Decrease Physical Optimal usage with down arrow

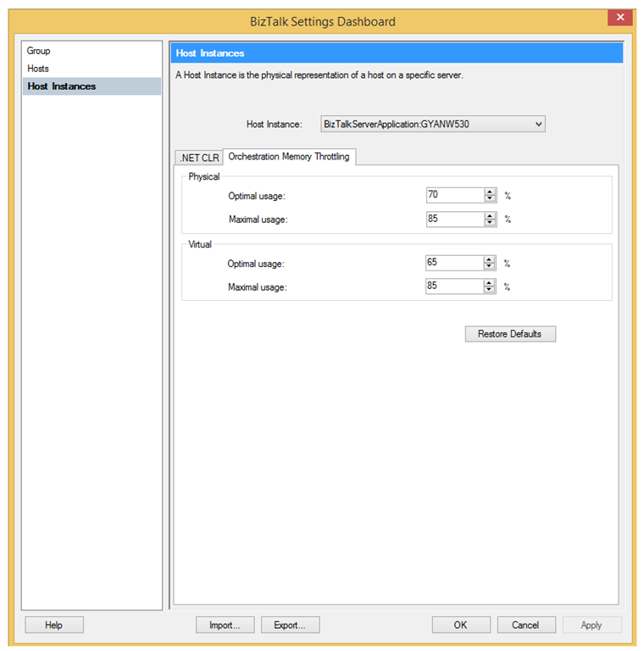(490, 198)
